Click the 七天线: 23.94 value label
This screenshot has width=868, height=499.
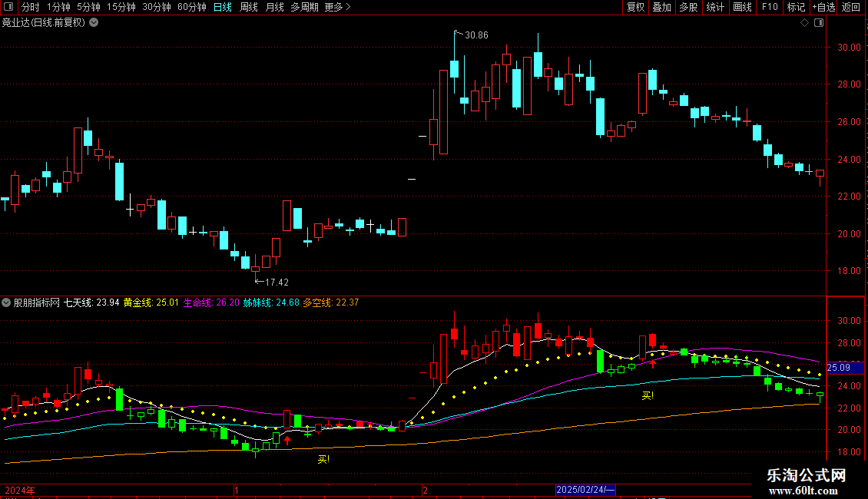pos(91,302)
